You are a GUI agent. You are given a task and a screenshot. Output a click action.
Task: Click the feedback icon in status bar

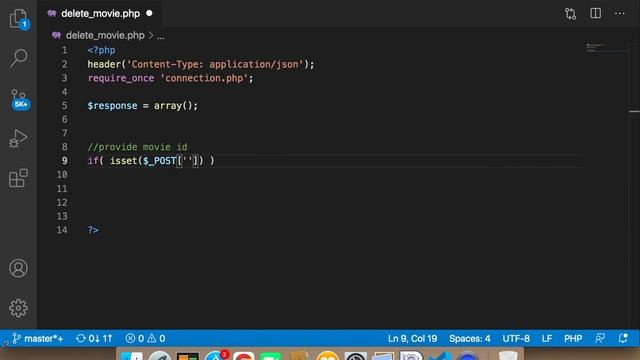(600, 338)
